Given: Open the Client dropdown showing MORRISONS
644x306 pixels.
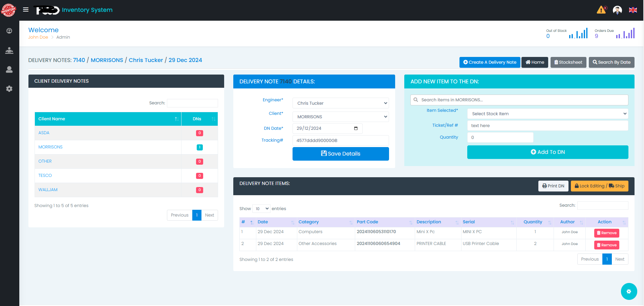Looking at the screenshot, I should 340,117.
